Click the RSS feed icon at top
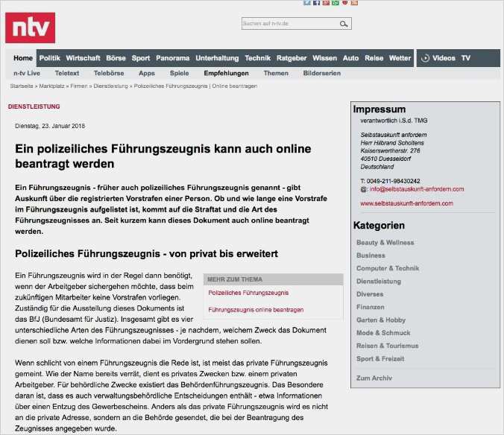The image size is (504, 435). (x=354, y=3)
